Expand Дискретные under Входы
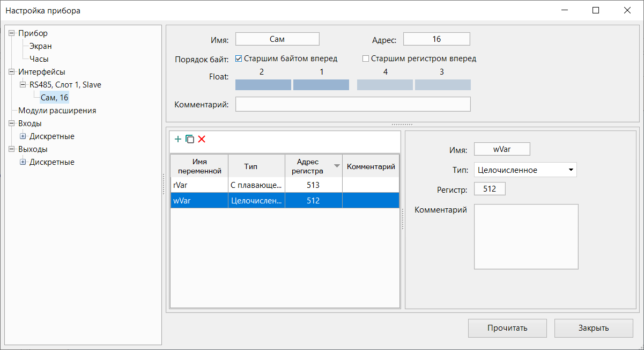 (23, 136)
